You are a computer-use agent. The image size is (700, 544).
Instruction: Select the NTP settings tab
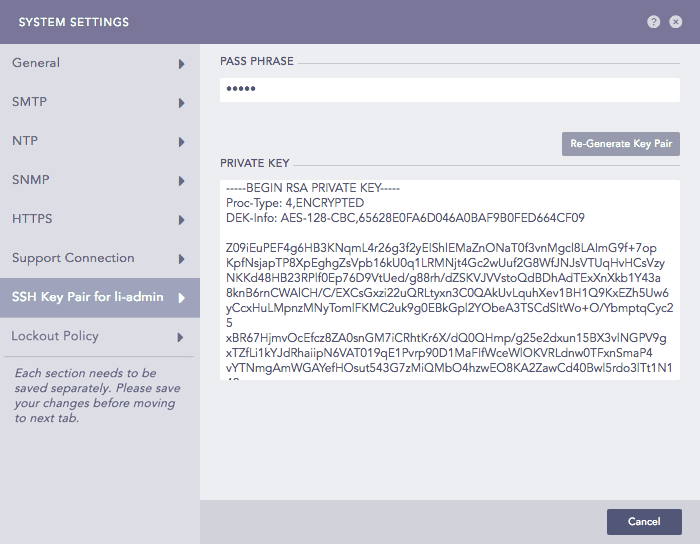pyautogui.click(x=26, y=141)
